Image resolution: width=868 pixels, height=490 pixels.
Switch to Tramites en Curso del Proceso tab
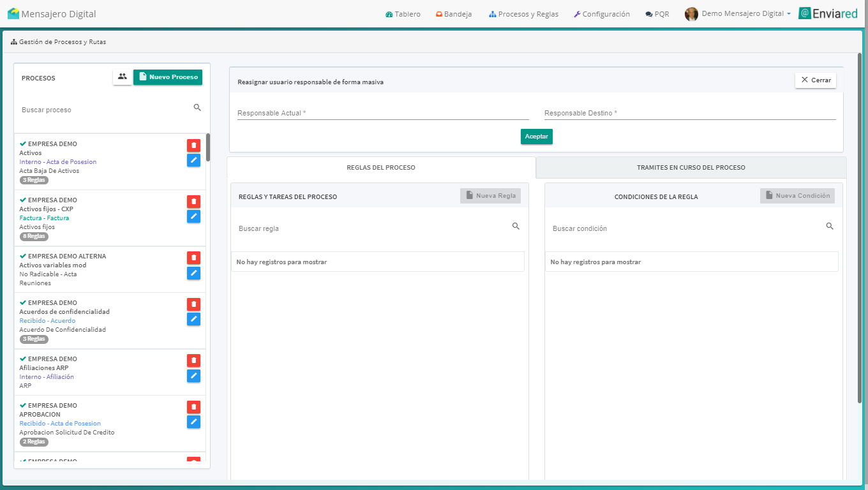click(691, 168)
